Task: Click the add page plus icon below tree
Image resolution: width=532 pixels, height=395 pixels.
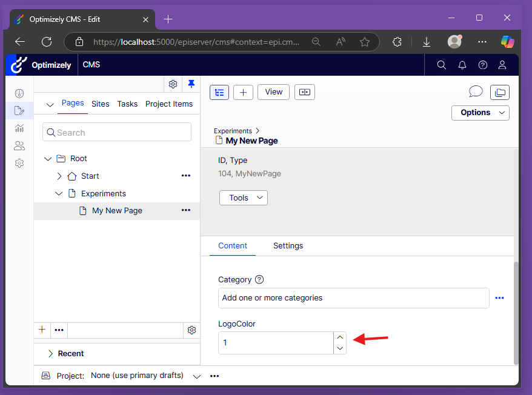Action: click(42, 330)
